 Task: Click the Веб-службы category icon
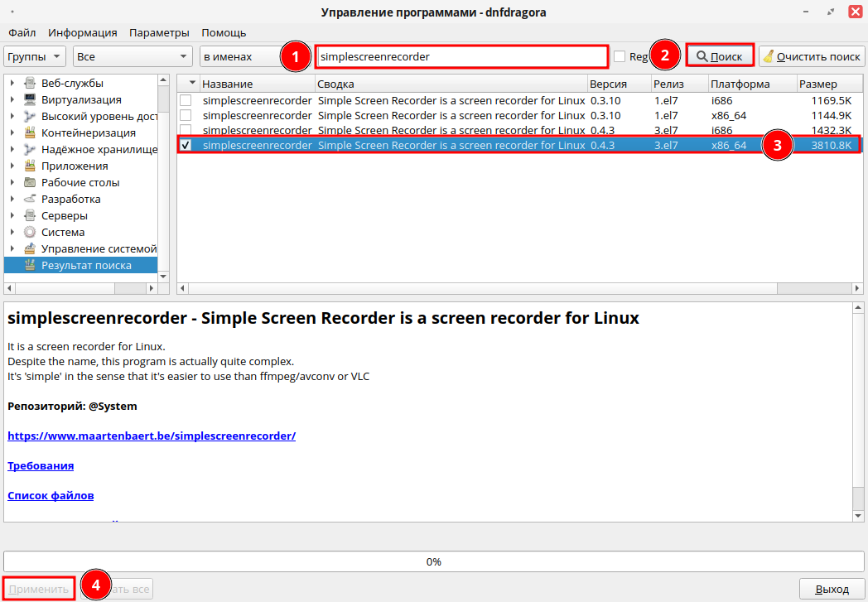coord(30,84)
